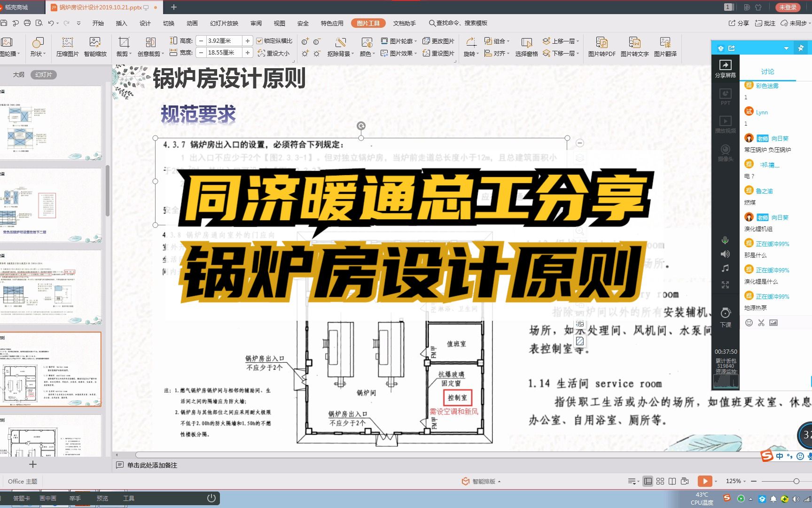The width and height of the screenshot is (812, 508).
Task: Start slideshow with orange play button
Action: pyautogui.click(x=704, y=481)
